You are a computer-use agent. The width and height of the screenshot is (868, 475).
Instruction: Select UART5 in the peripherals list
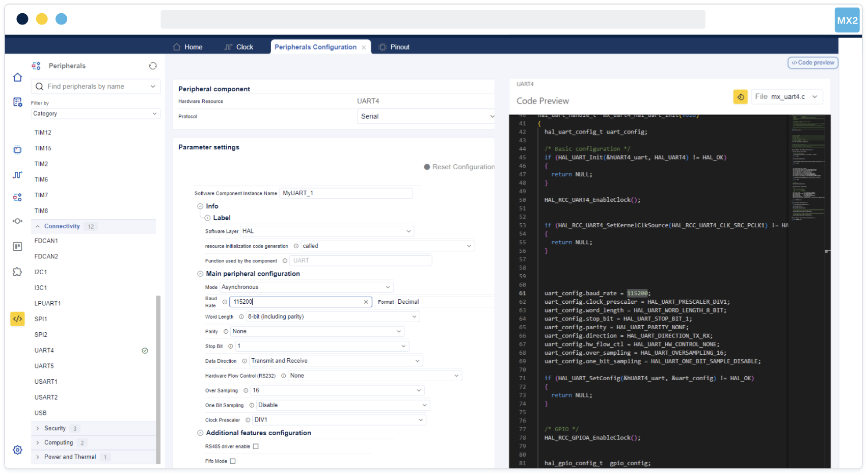click(44, 366)
